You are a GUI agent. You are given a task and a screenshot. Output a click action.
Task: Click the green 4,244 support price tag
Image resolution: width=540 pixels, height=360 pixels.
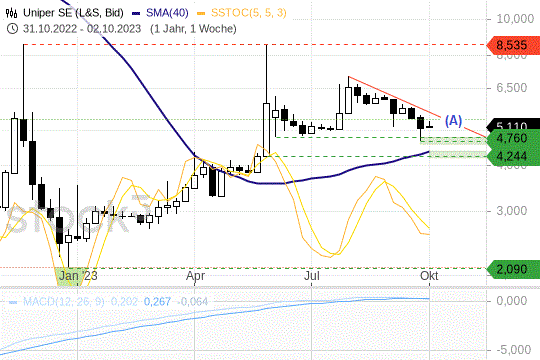pos(513,156)
